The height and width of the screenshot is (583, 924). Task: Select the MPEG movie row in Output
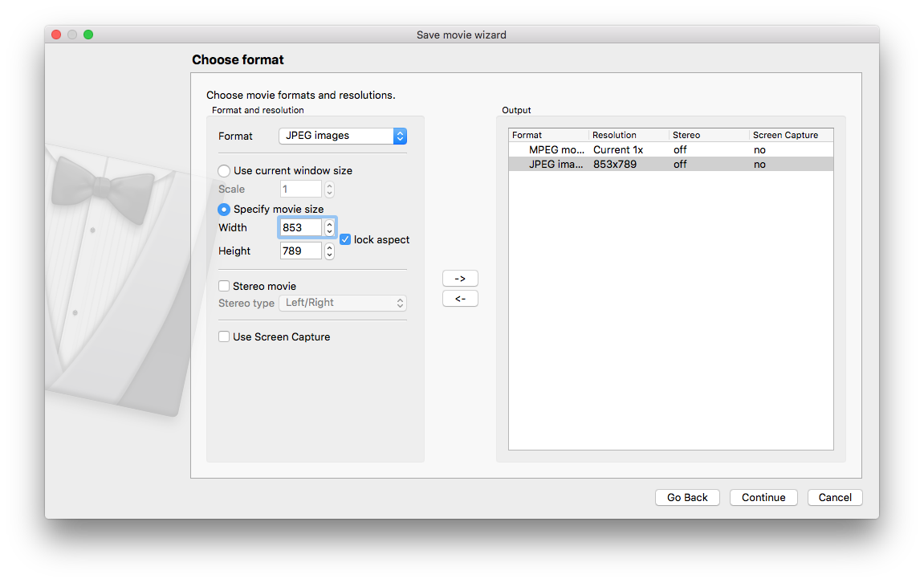[x=671, y=149]
